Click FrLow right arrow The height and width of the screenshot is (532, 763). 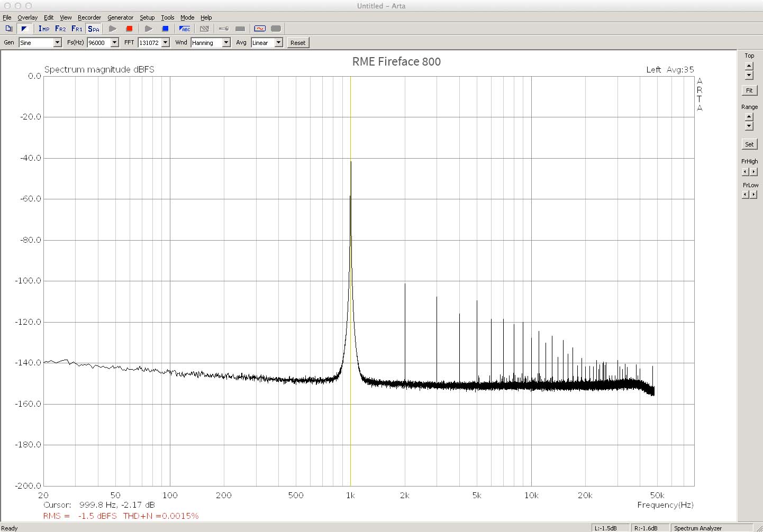coord(754,195)
